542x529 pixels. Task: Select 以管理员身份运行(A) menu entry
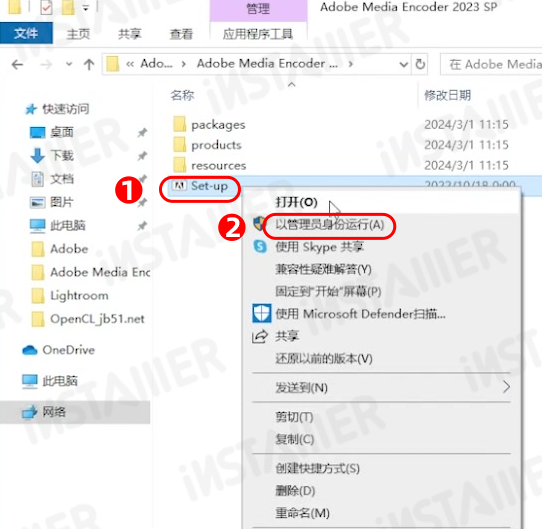[x=329, y=225]
